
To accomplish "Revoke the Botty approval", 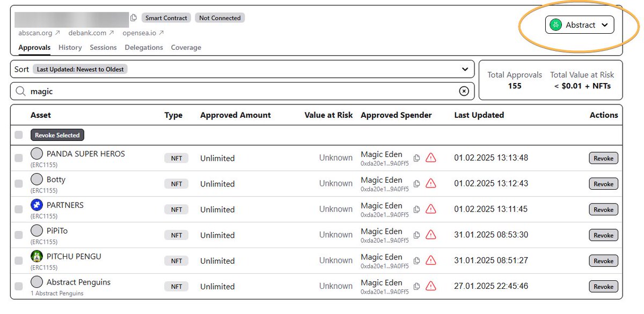I will 604,184.
